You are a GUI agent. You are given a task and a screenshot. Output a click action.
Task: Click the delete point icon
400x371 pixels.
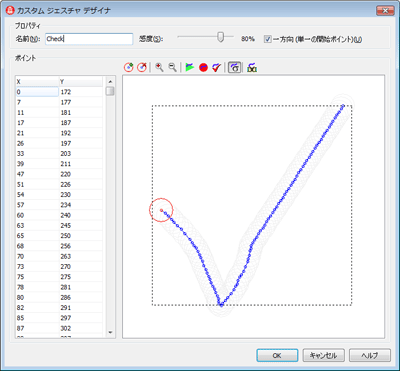(x=142, y=68)
